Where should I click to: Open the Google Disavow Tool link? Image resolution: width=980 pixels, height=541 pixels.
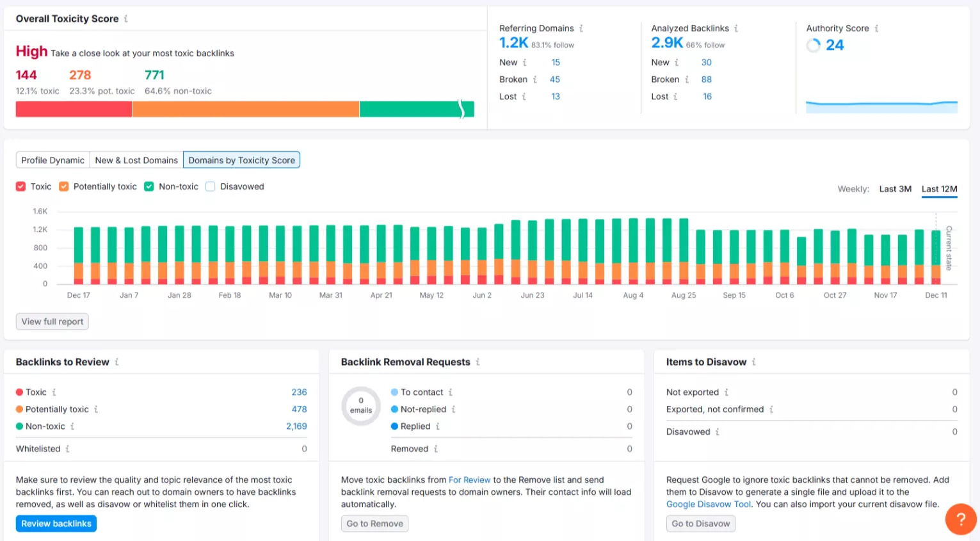(x=708, y=504)
